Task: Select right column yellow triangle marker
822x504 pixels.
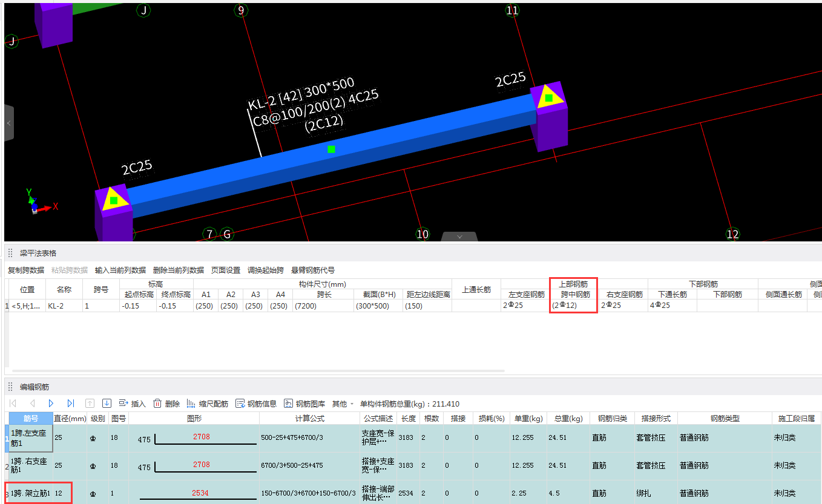Action: (x=548, y=97)
